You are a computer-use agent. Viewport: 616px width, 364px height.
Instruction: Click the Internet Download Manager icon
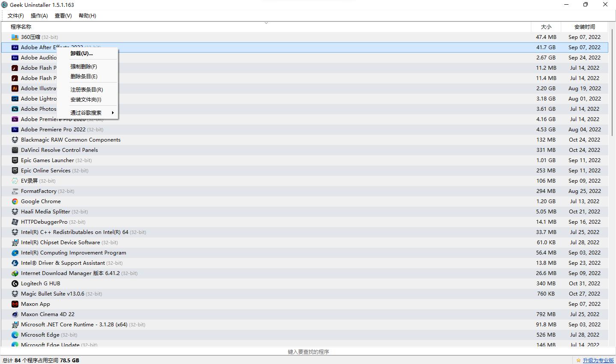coord(15,273)
